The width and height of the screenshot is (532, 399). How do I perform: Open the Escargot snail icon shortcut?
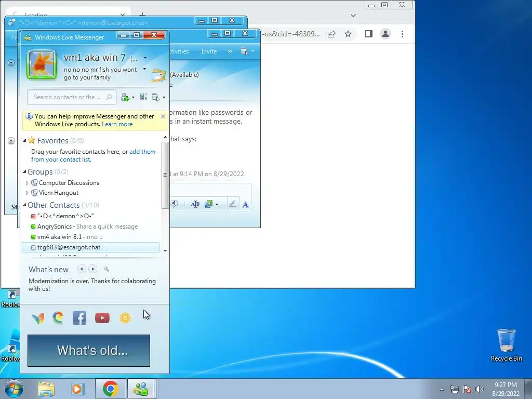click(x=58, y=318)
